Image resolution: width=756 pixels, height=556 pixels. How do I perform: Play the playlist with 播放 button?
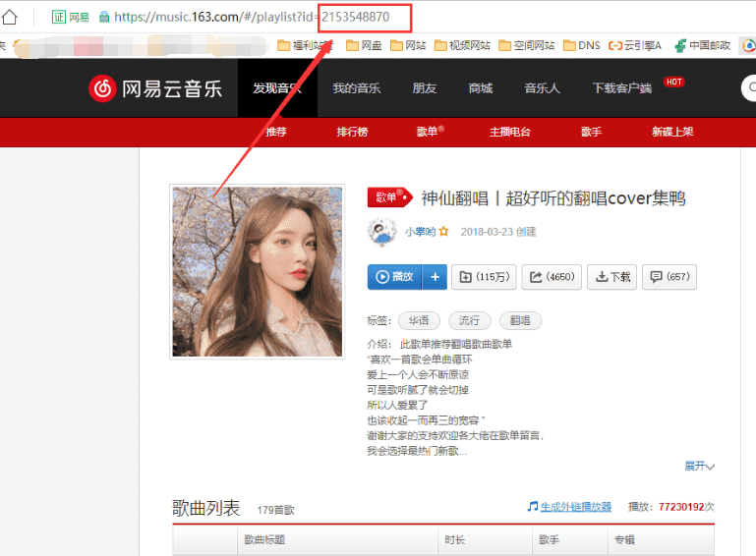click(x=394, y=277)
